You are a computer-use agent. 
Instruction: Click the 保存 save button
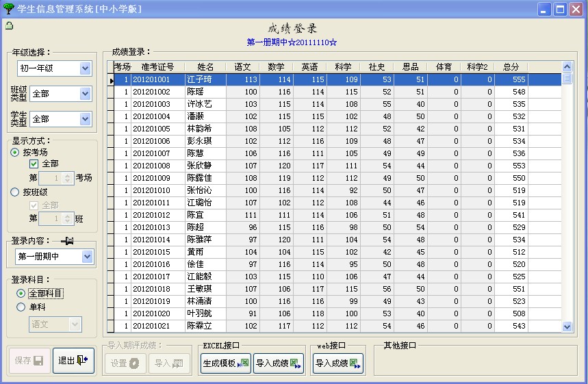(29, 360)
